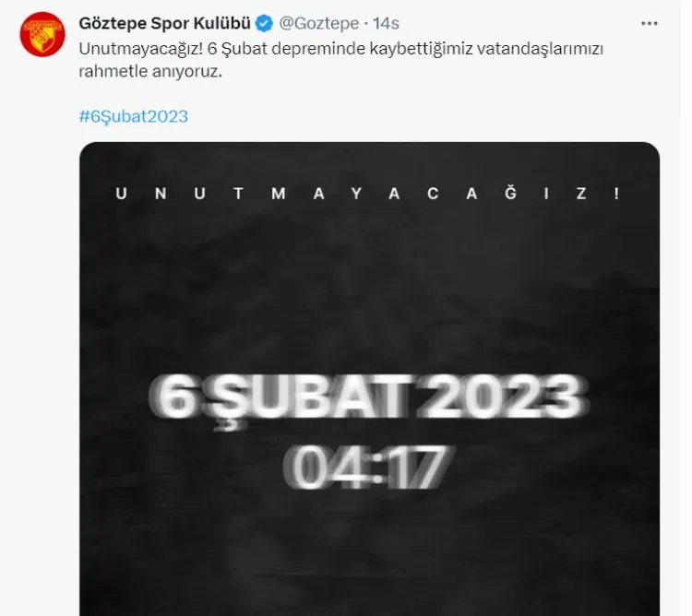Viewport: 692px width, 616px height.
Task: Visit the @Goztepe handle link
Action: pos(319,23)
